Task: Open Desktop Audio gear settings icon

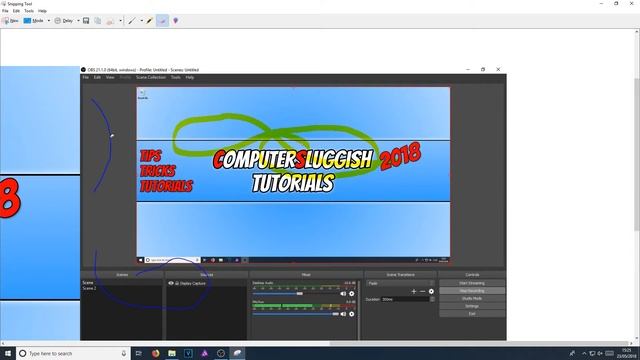Action: point(351,293)
